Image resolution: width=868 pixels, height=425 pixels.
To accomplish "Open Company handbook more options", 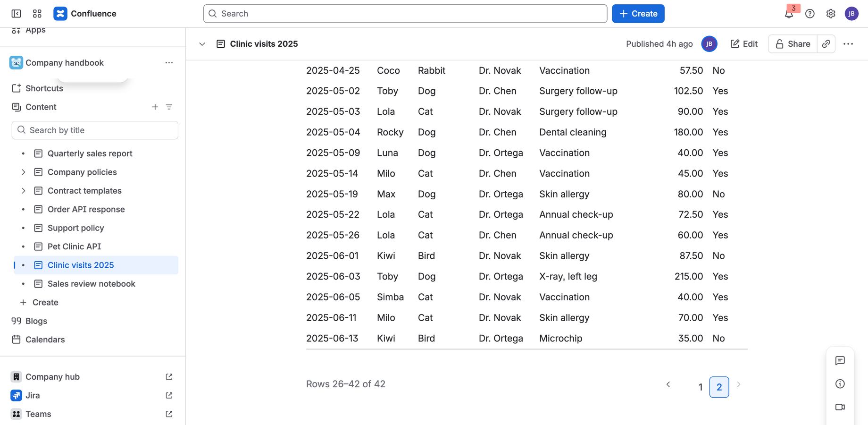I will coord(169,63).
